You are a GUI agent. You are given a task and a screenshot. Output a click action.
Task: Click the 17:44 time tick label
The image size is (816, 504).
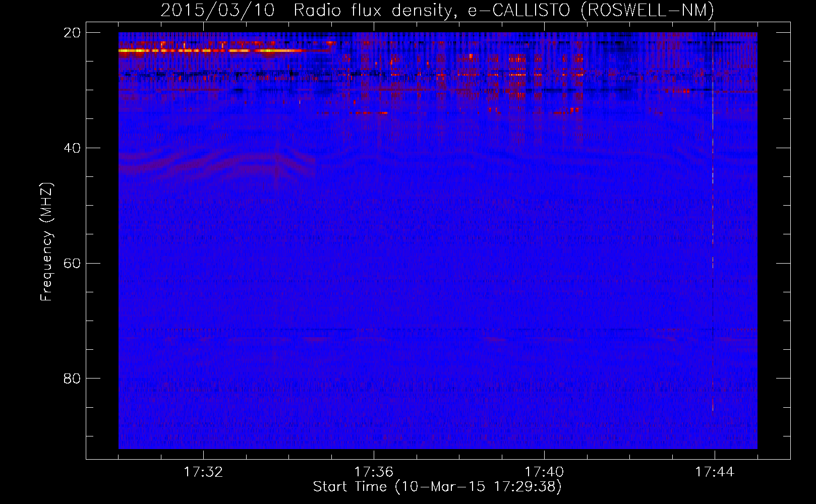(x=715, y=472)
